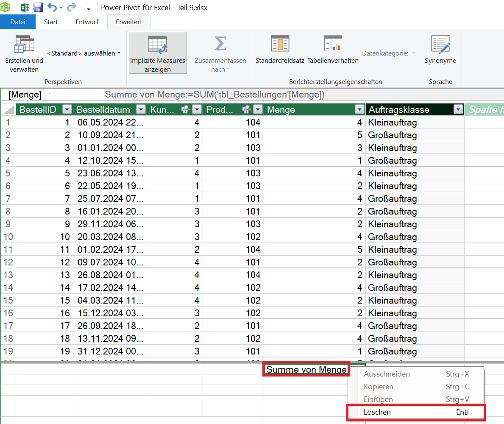Click date cell 06.05.2024 22...

(x=110, y=122)
